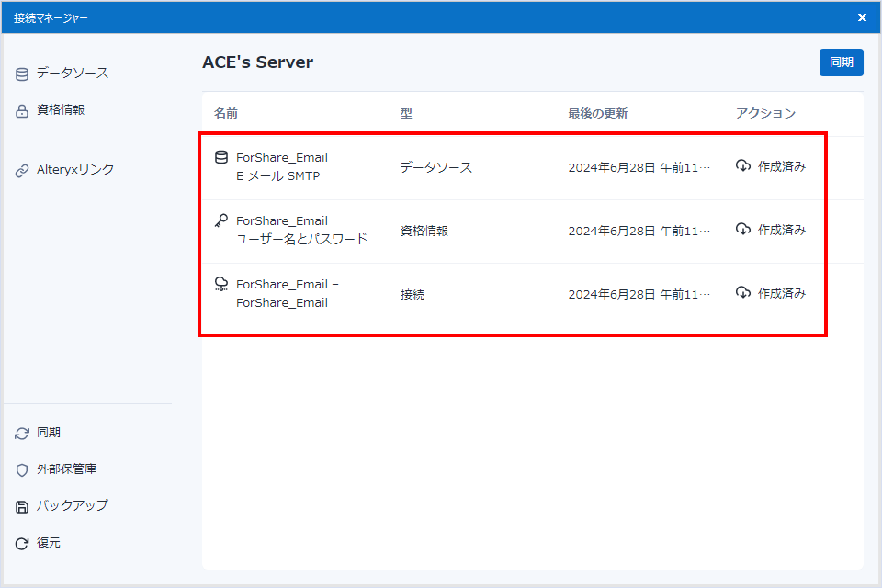Click the 名前 column header
882x588 pixels.
pyautogui.click(x=226, y=114)
